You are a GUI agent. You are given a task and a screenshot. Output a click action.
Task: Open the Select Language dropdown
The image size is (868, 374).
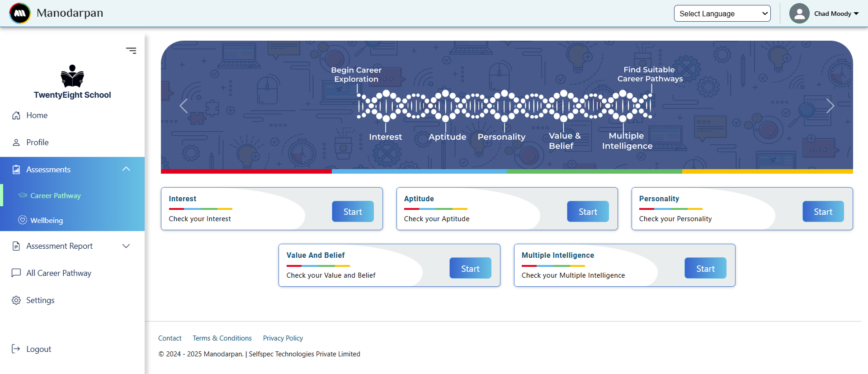point(722,14)
